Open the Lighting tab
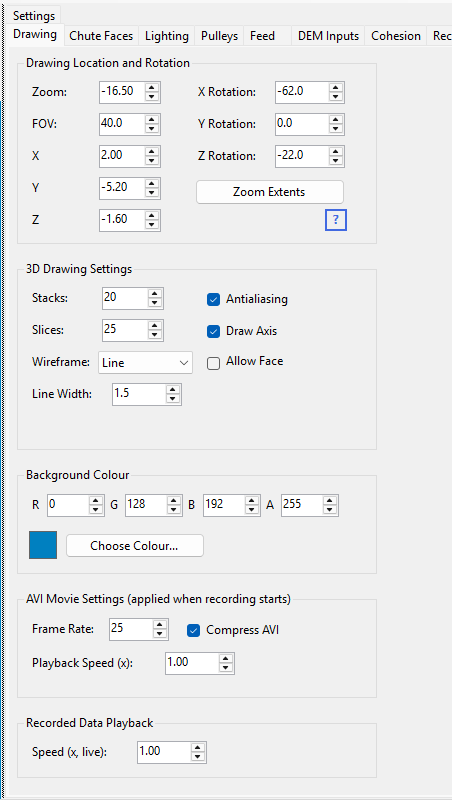 point(166,36)
